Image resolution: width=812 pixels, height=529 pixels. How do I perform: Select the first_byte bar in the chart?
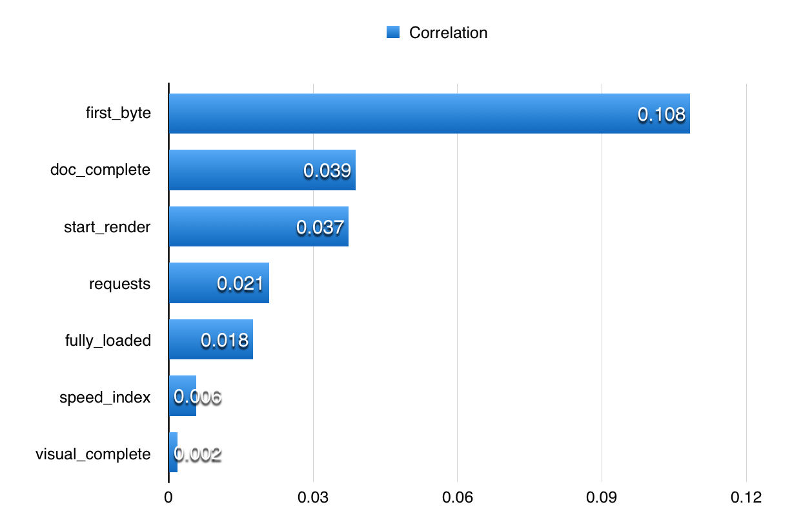pos(429,114)
